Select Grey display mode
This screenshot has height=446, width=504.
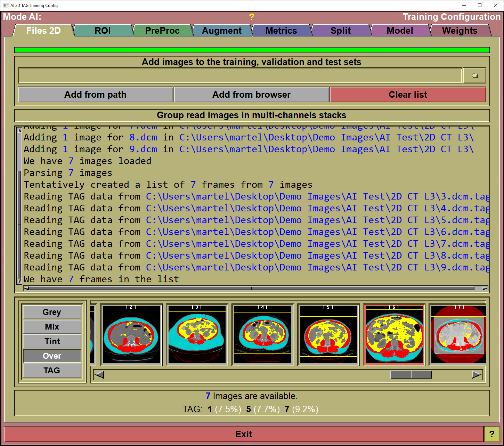coord(52,312)
